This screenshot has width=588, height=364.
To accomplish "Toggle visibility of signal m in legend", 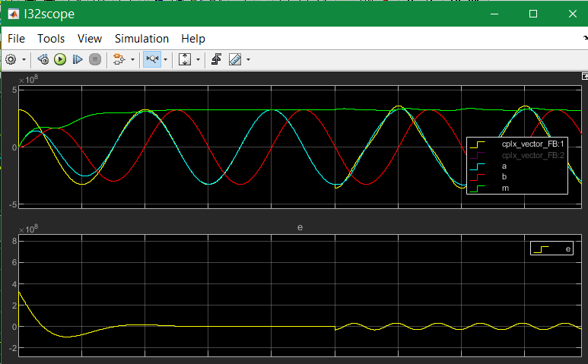I will (x=505, y=188).
